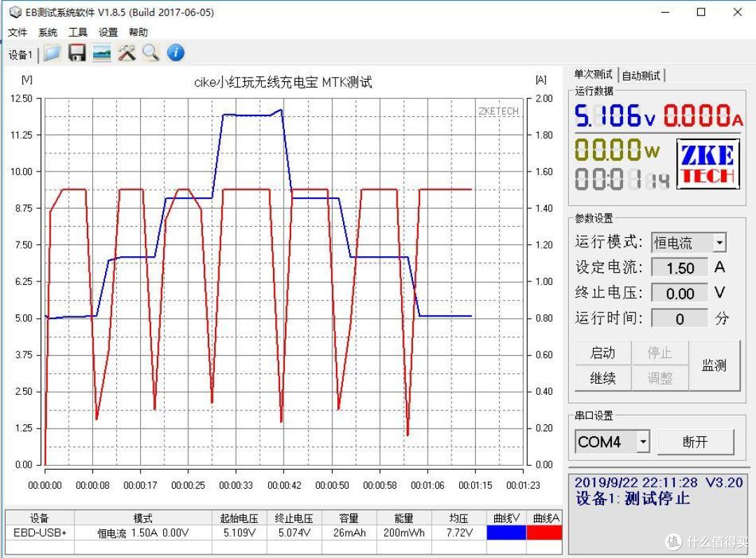
Task: Open the 工具 menu
Action: (x=78, y=32)
